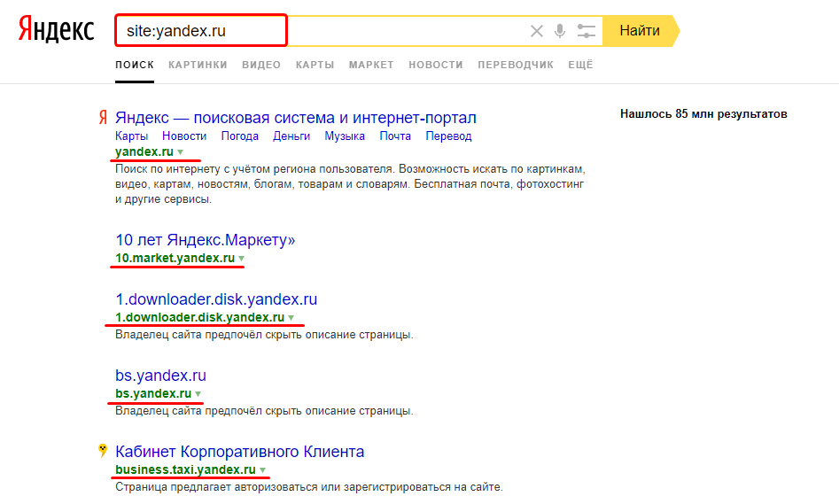Open the Новости sitelink under first result

(184, 136)
